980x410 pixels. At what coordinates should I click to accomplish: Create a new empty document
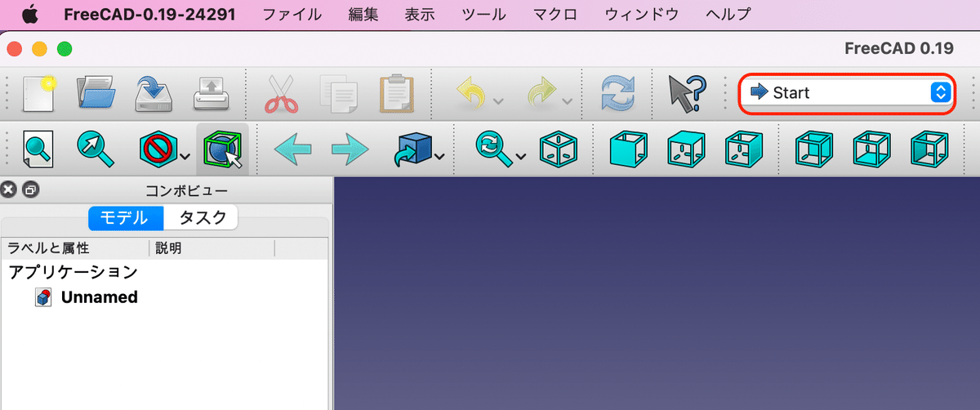(38, 93)
